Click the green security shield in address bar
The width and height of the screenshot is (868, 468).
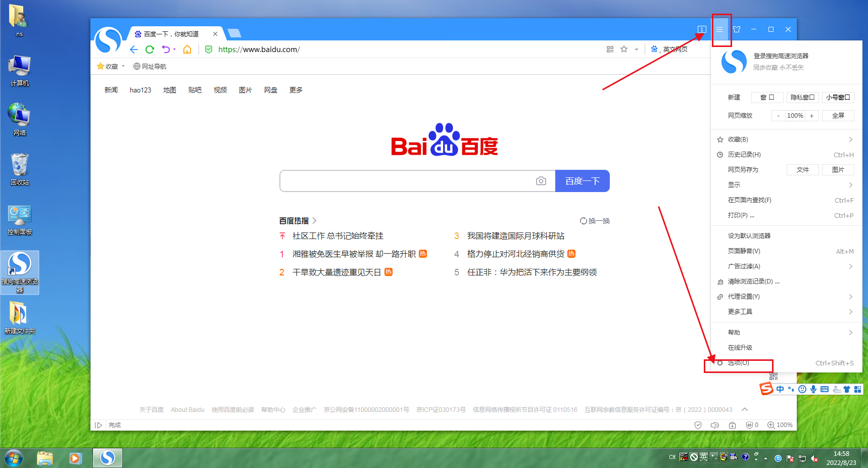click(x=209, y=50)
